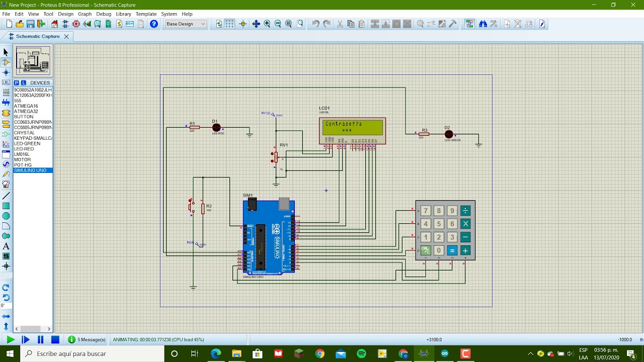
Task: Open PCB Layout from toolbar
Action: 76,24
